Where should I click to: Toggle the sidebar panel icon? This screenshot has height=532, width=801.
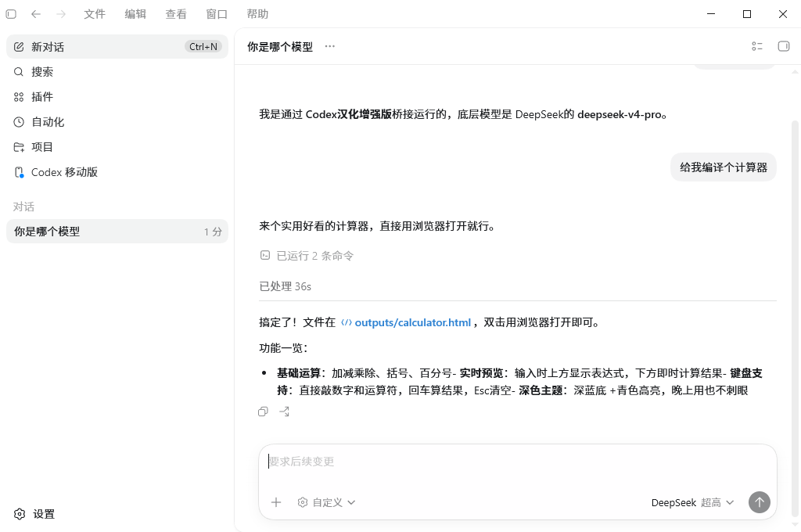pos(11,14)
